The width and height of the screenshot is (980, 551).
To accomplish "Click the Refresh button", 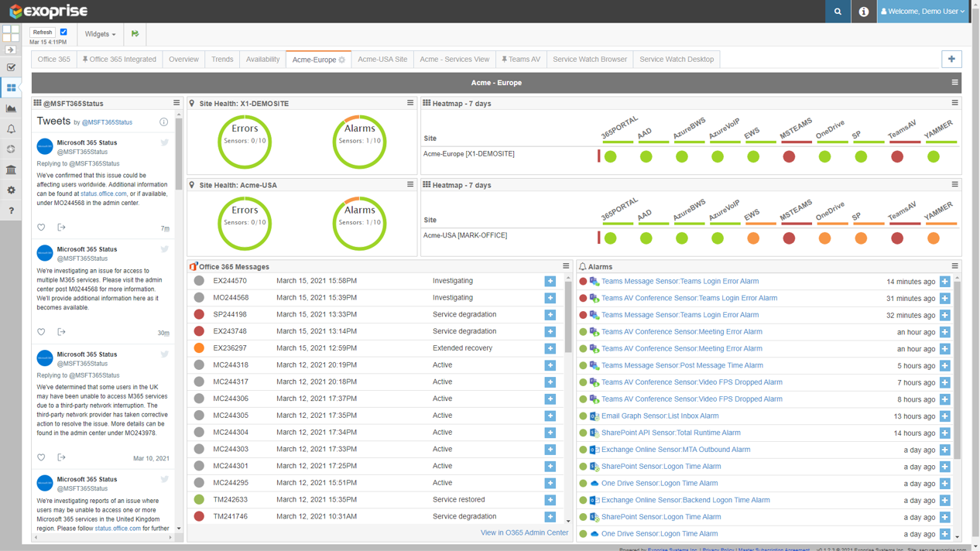I will click(x=43, y=33).
